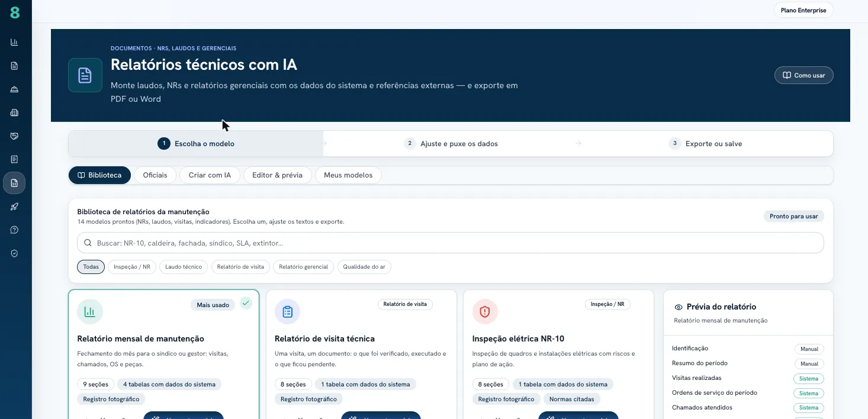Click Sistema tag beside Visitas realizadas
This screenshot has width=868, height=419.
point(809,379)
